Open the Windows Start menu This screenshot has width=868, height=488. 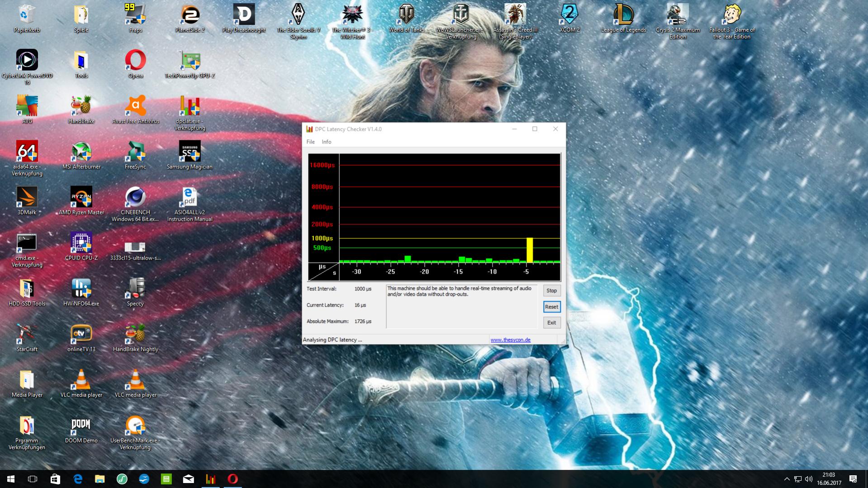(x=11, y=479)
